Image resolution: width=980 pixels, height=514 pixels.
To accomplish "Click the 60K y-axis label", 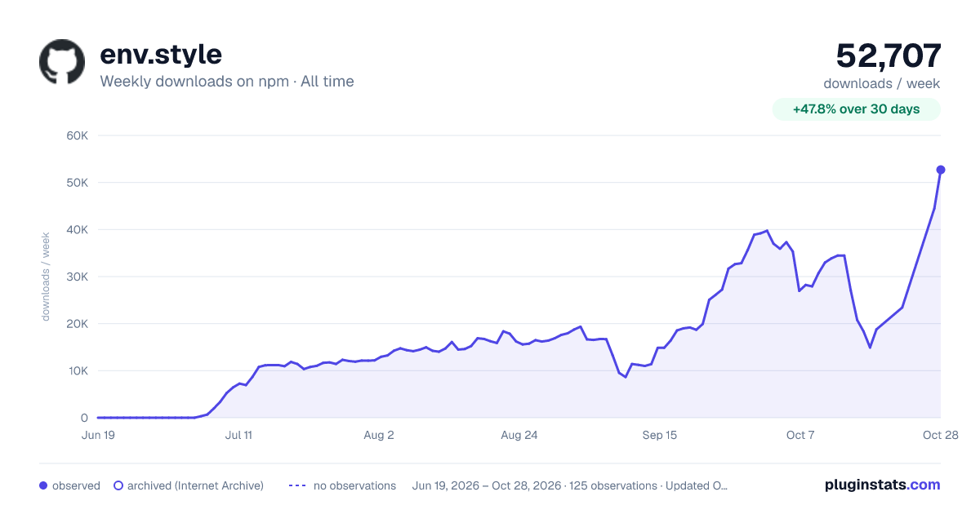I will [77, 135].
